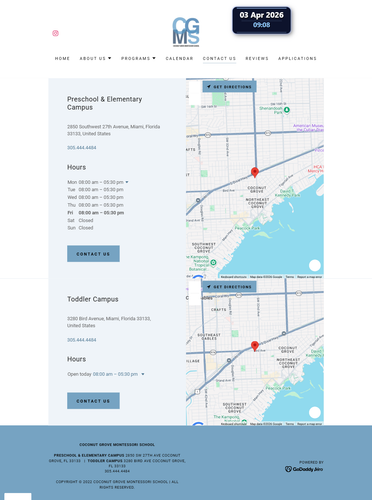Click Kampong Botanical Garden marker on upper map
372x500 pixels.
pos(213,263)
